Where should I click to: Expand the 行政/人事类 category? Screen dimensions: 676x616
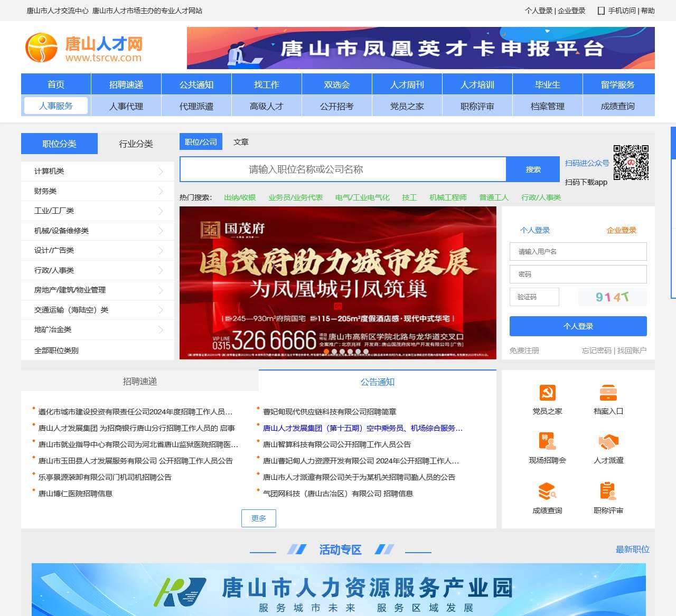tap(98, 270)
